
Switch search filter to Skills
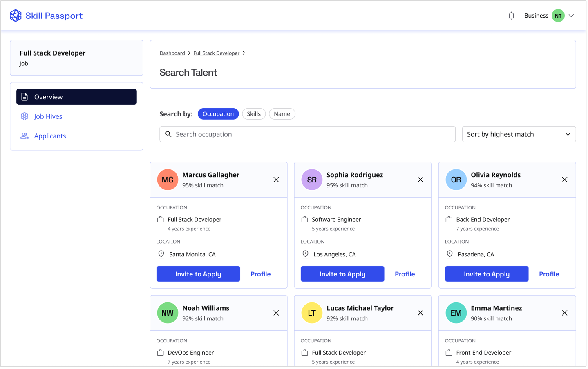tap(253, 114)
